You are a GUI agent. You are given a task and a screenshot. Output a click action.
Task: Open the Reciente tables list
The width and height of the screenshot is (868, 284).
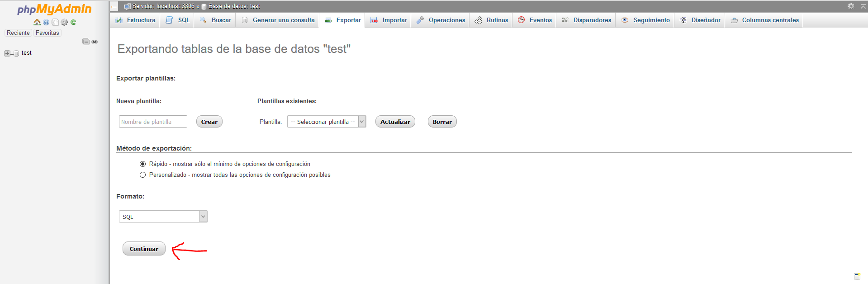pos(18,33)
